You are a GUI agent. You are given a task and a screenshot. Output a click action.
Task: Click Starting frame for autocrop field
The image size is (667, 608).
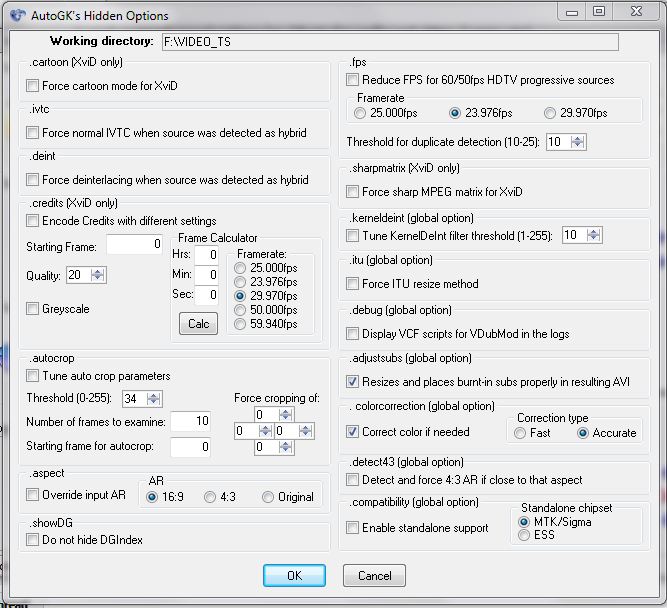(191, 447)
